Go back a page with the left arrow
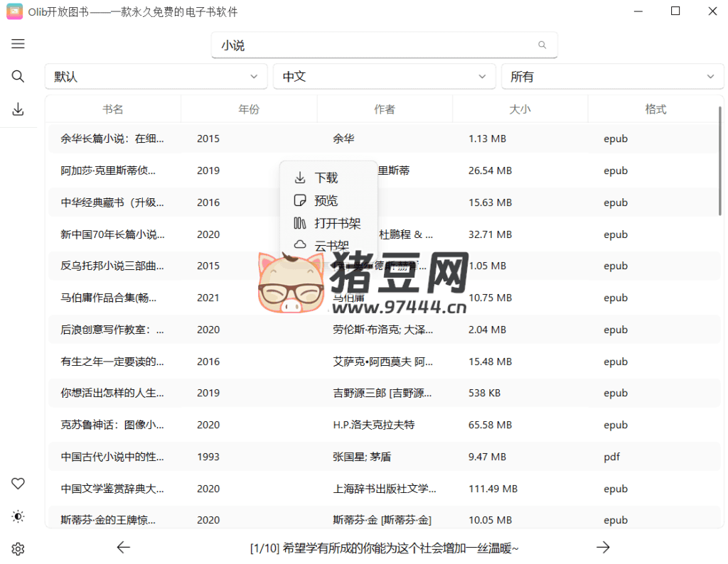The height and width of the screenshot is (564, 728). tap(123, 547)
